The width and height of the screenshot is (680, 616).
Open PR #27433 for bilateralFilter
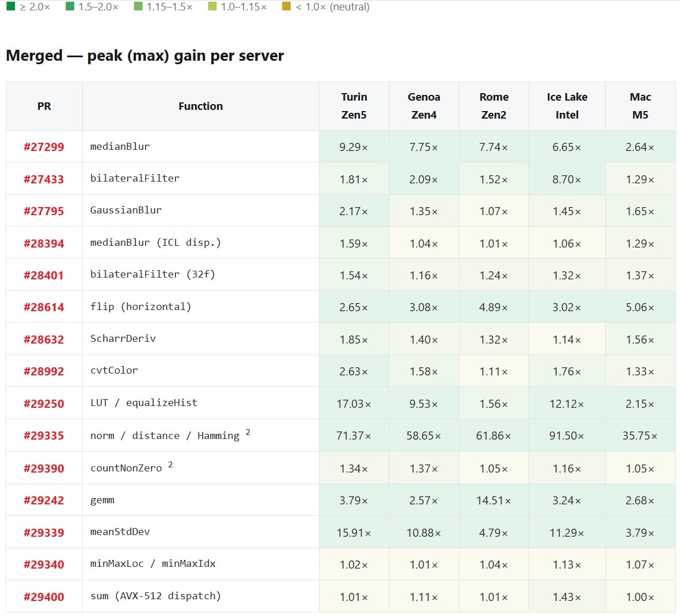pos(44,179)
